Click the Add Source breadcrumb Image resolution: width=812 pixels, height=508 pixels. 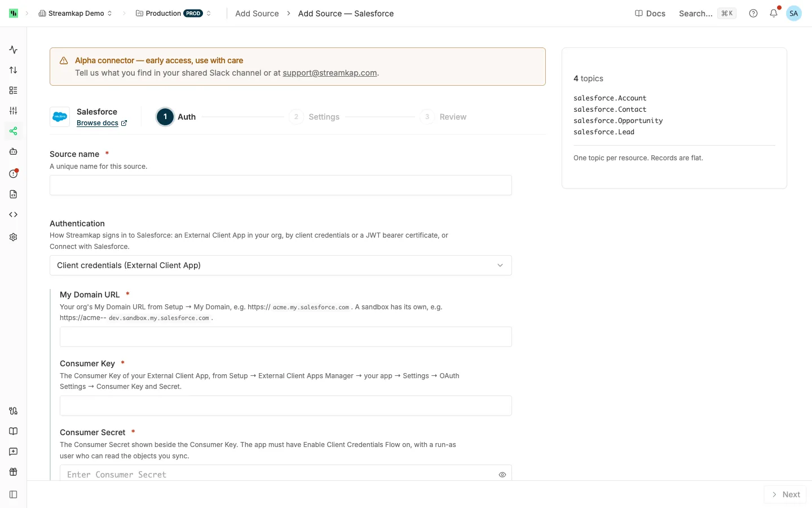point(257,14)
